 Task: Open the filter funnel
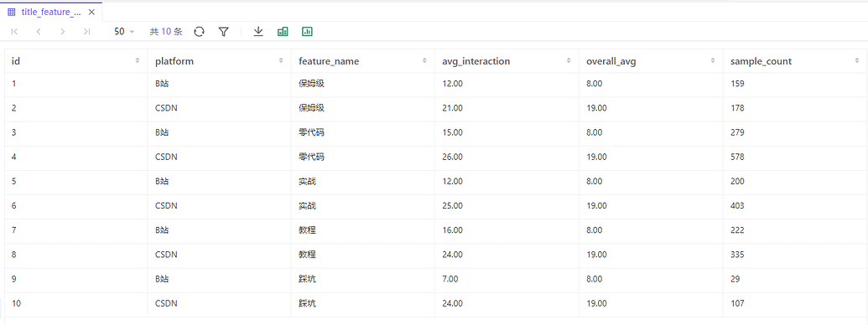[x=224, y=32]
